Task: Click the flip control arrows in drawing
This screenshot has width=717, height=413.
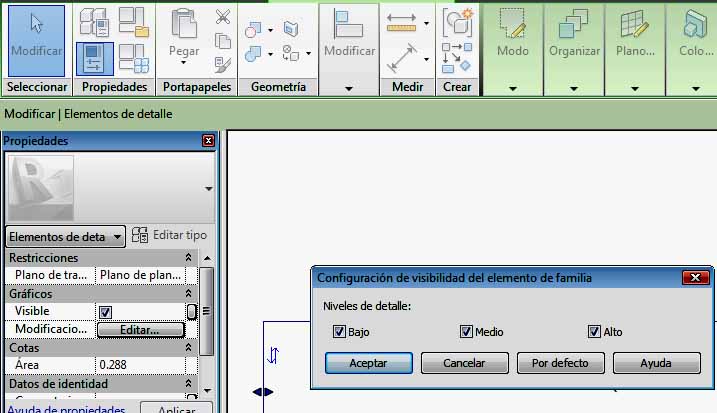Action: 273,355
